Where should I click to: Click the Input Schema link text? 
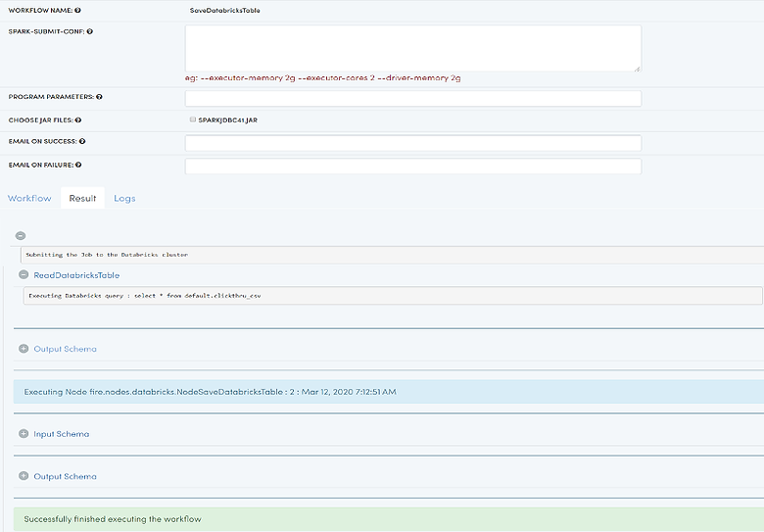click(62, 434)
